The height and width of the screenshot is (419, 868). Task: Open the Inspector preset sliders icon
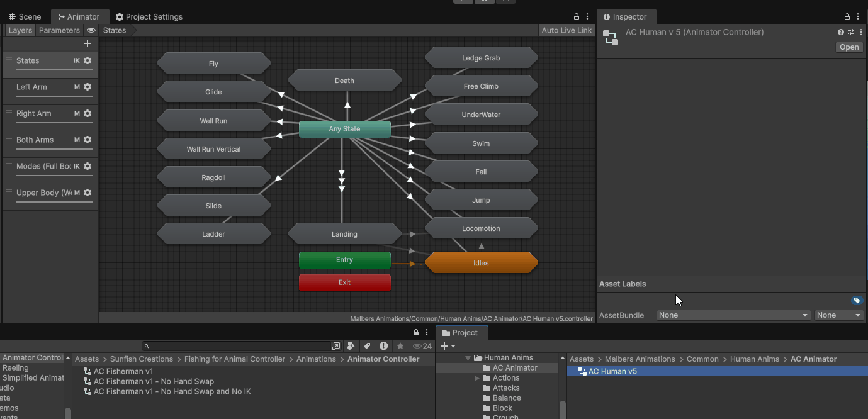pyautogui.click(x=850, y=32)
